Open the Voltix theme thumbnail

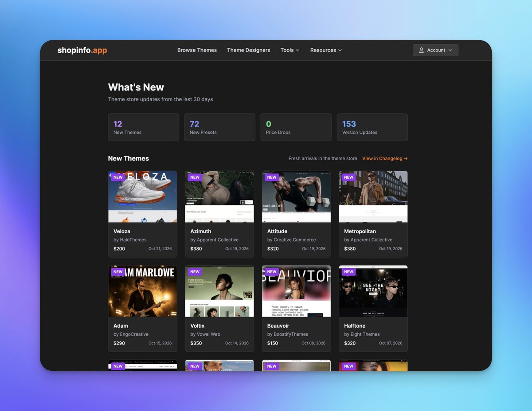(219, 291)
